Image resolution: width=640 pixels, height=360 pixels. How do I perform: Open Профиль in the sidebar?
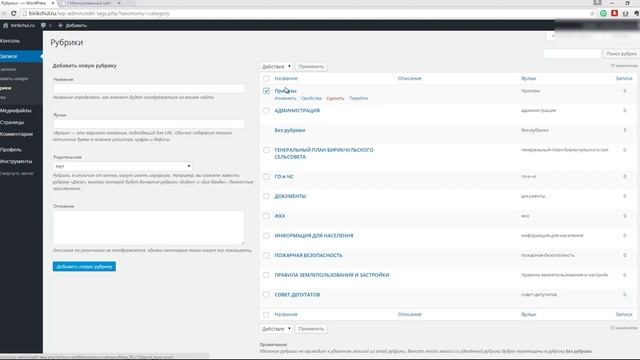[11, 150]
